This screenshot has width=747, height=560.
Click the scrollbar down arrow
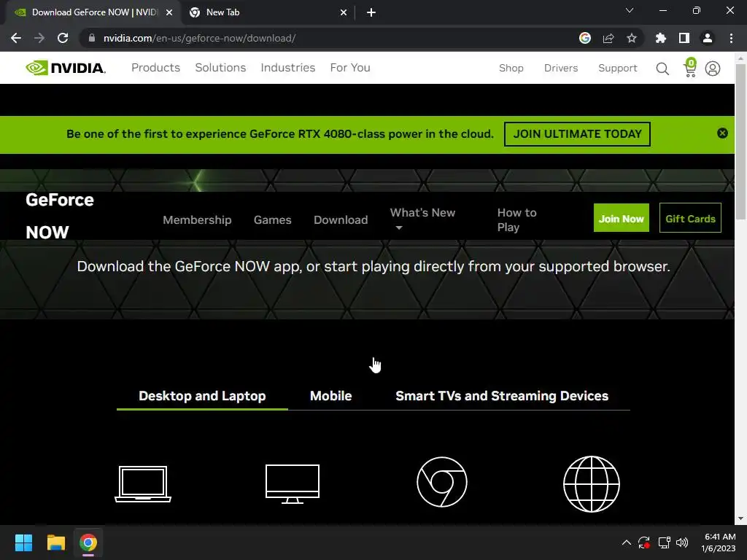[740, 518]
